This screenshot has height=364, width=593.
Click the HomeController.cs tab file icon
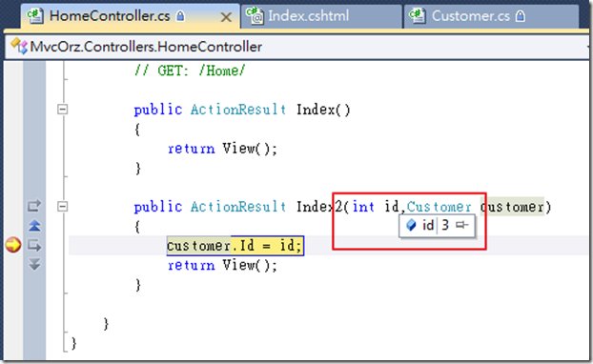34,16
